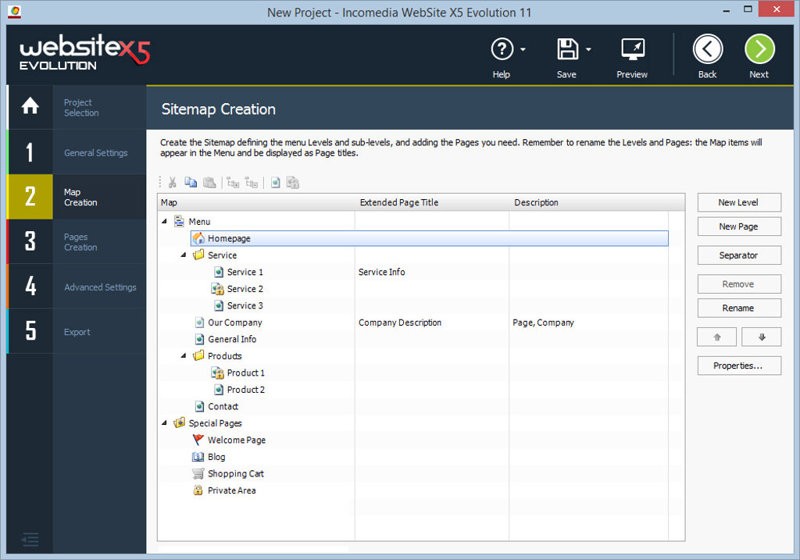Click the Cut scissors icon in toolbar
The height and width of the screenshot is (560, 800).
172,183
